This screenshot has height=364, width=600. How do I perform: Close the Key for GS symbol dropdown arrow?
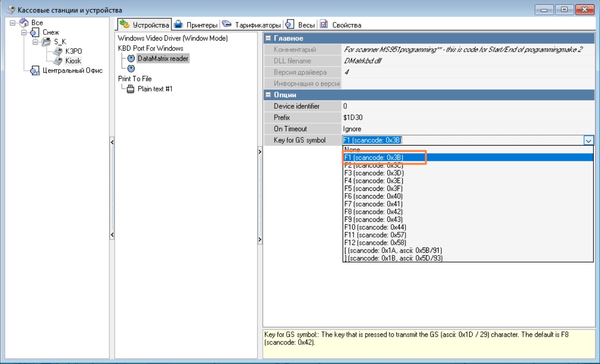coord(588,140)
